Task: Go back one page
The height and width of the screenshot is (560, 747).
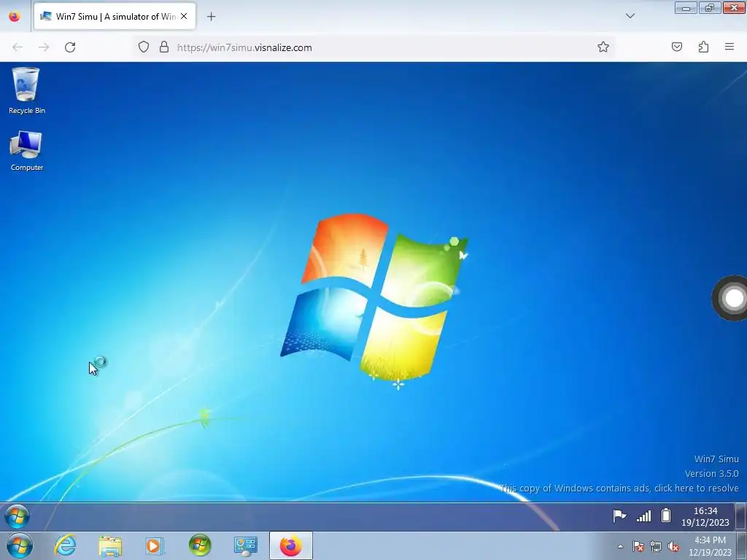Action: (18, 47)
